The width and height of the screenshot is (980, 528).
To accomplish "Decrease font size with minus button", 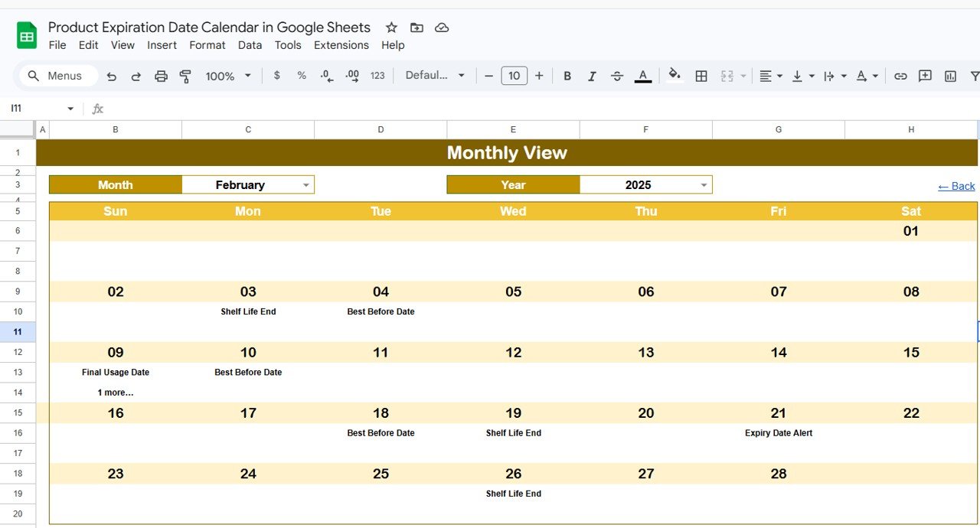I will point(489,76).
